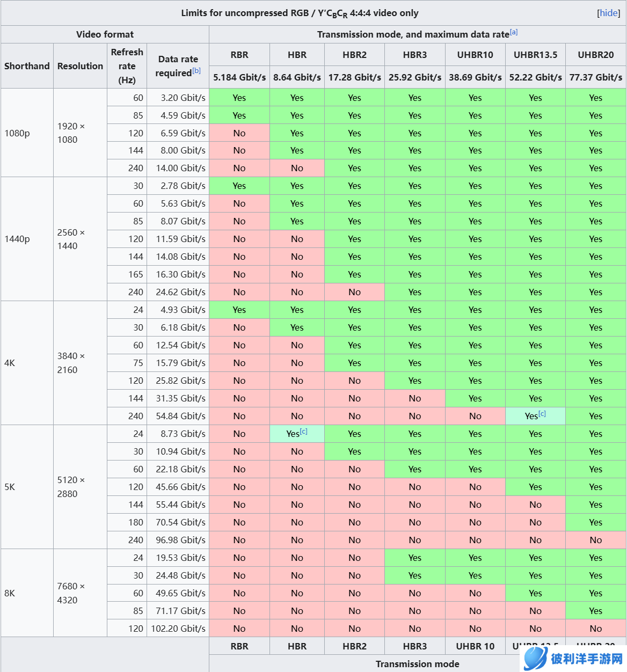This screenshot has height=672, width=627.
Task: Click the Transmission mode footer label
Action: (x=417, y=664)
